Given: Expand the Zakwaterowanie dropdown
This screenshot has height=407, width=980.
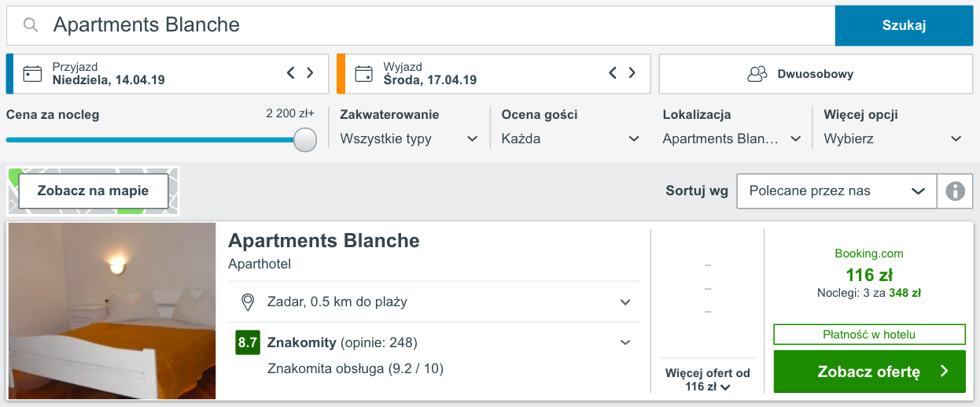Looking at the screenshot, I should [x=409, y=139].
